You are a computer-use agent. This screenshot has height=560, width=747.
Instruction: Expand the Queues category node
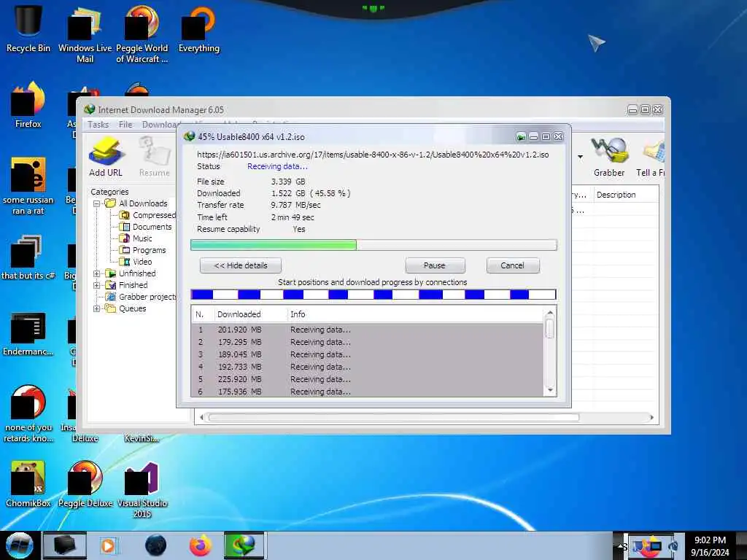[97, 308]
